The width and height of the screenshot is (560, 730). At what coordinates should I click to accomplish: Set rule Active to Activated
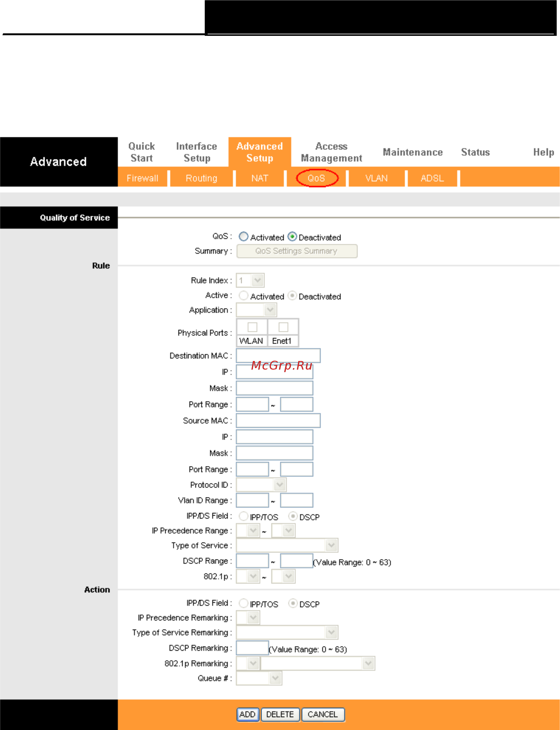(x=244, y=295)
